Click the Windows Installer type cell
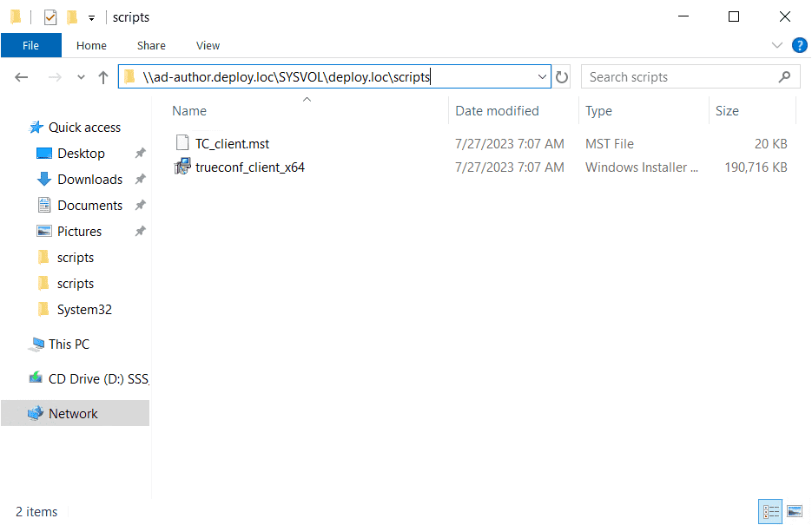This screenshot has height=525, width=812. tap(642, 167)
